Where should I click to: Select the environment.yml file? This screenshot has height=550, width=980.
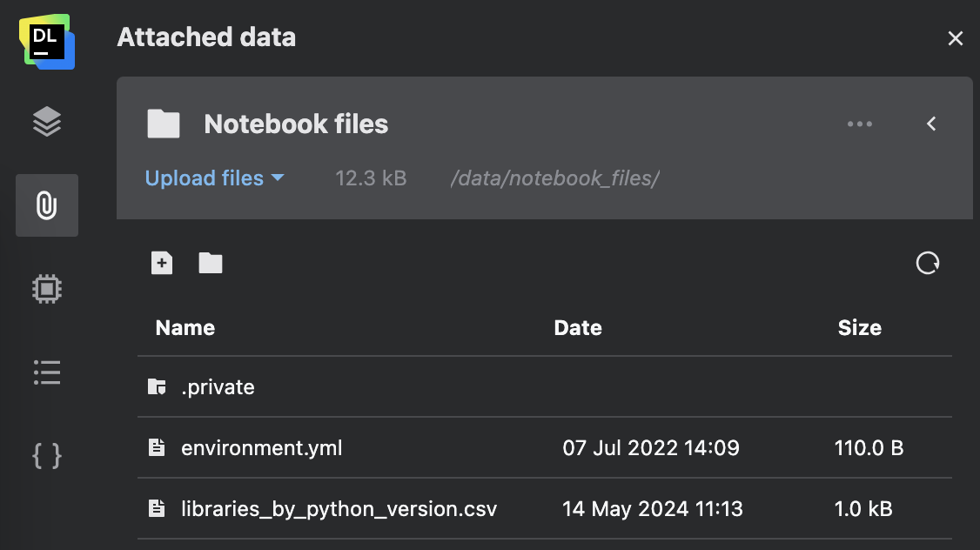click(x=262, y=447)
